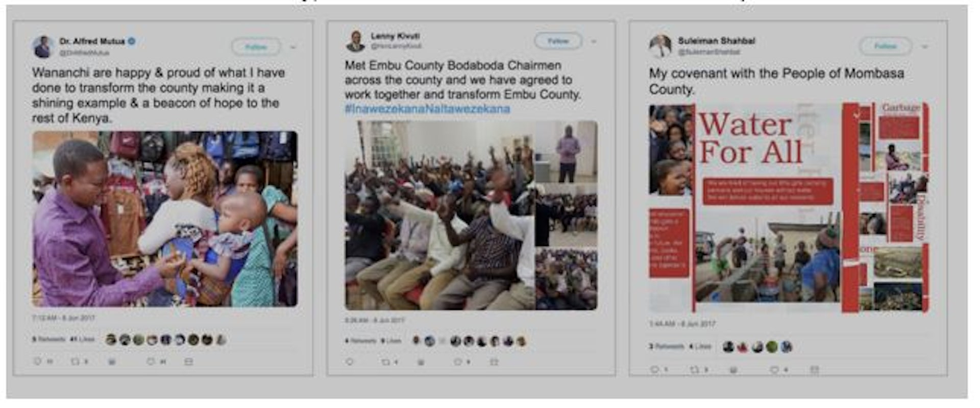View Mutua's photo with mother and baby

165,219
